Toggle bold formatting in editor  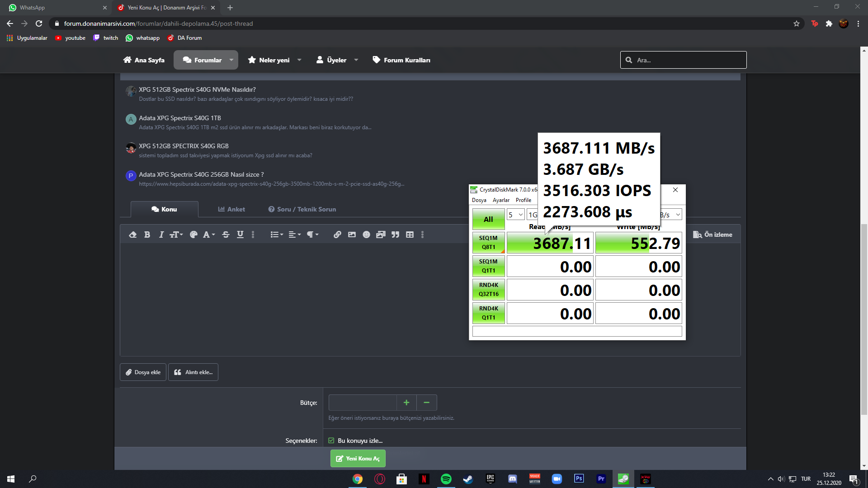tap(147, 235)
